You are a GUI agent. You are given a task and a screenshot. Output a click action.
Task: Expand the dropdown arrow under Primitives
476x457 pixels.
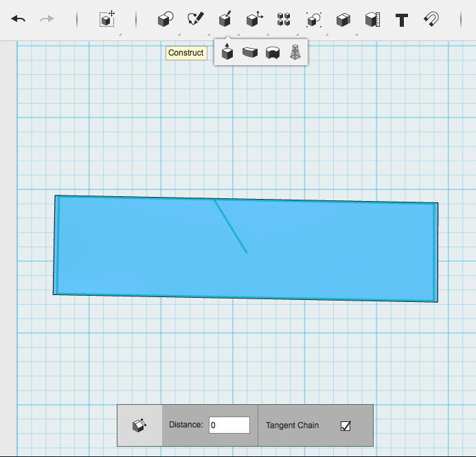click(179, 35)
